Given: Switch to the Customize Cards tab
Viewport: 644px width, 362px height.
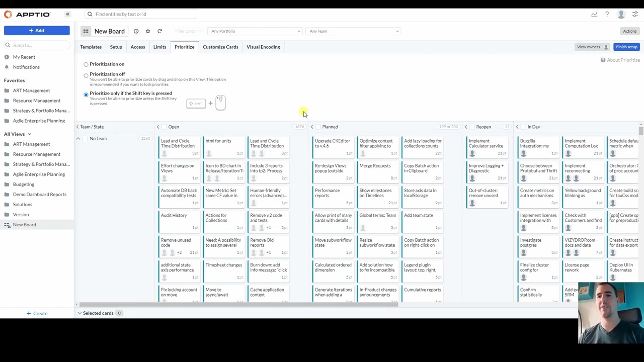Looking at the screenshot, I should [x=220, y=47].
